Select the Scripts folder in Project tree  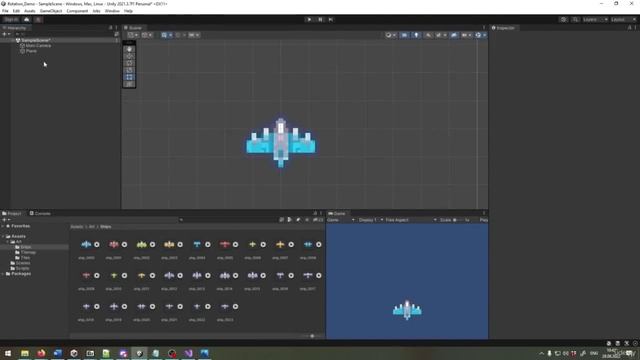[22, 269]
